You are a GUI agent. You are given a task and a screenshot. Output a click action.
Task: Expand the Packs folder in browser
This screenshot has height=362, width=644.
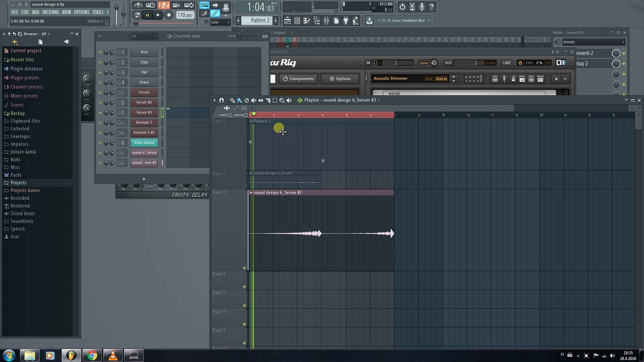[16, 175]
